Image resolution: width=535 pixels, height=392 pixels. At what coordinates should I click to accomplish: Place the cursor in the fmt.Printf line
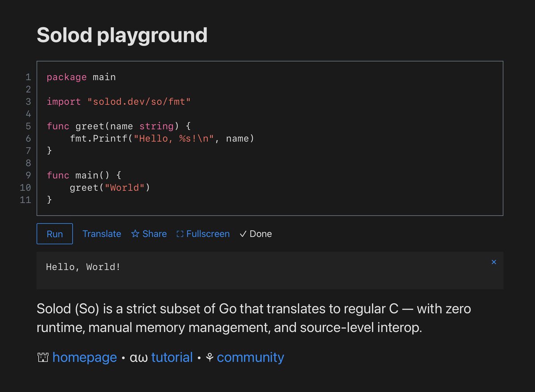(x=162, y=139)
